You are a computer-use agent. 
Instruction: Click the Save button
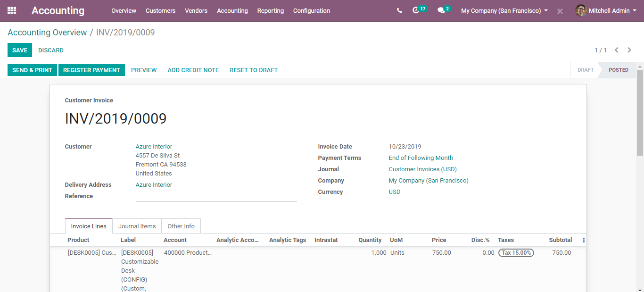pos(20,50)
